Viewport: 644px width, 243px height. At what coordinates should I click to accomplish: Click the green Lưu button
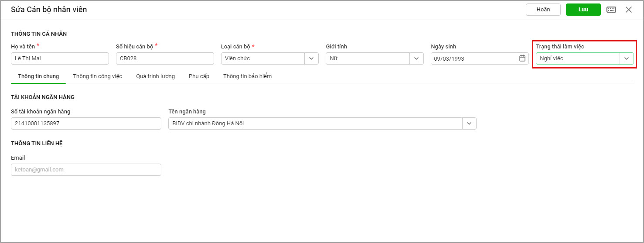(x=583, y=10)
